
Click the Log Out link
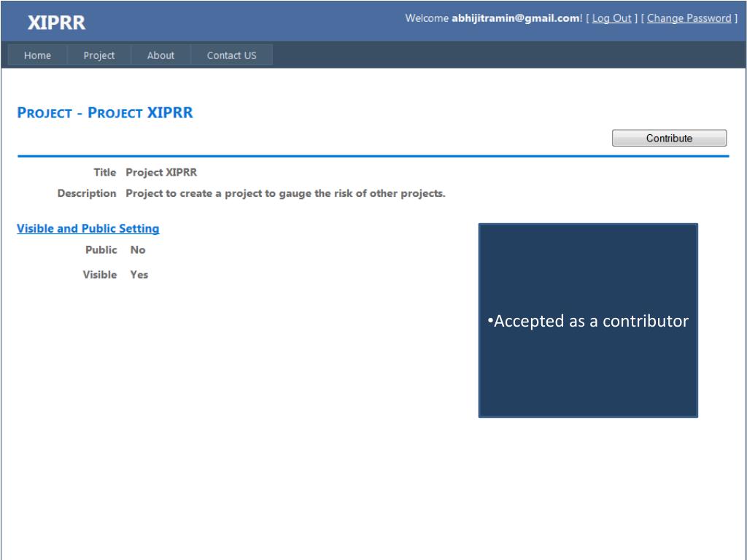[611, 18]
